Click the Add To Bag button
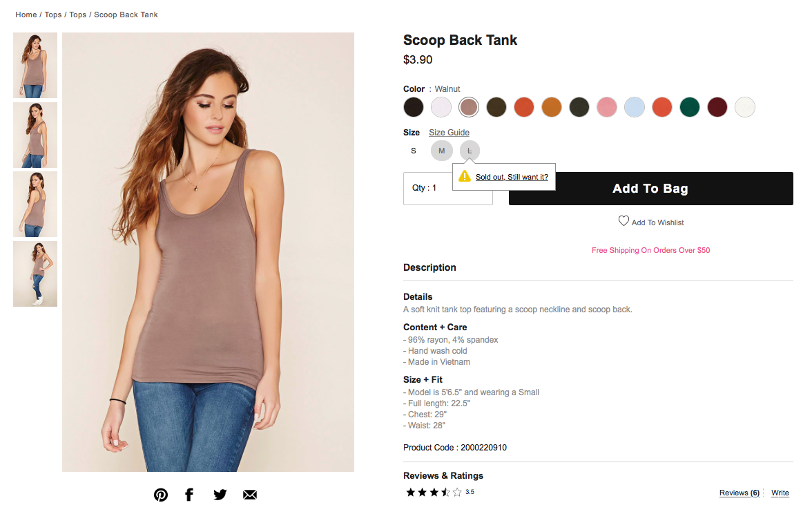Screen dimensions: 812x523 [650, 189]
